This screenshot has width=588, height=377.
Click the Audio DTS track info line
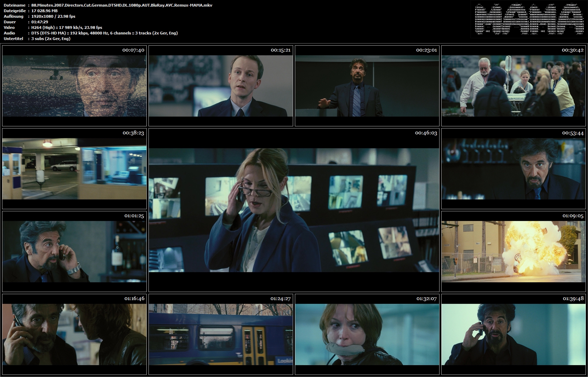coord(104,33)
